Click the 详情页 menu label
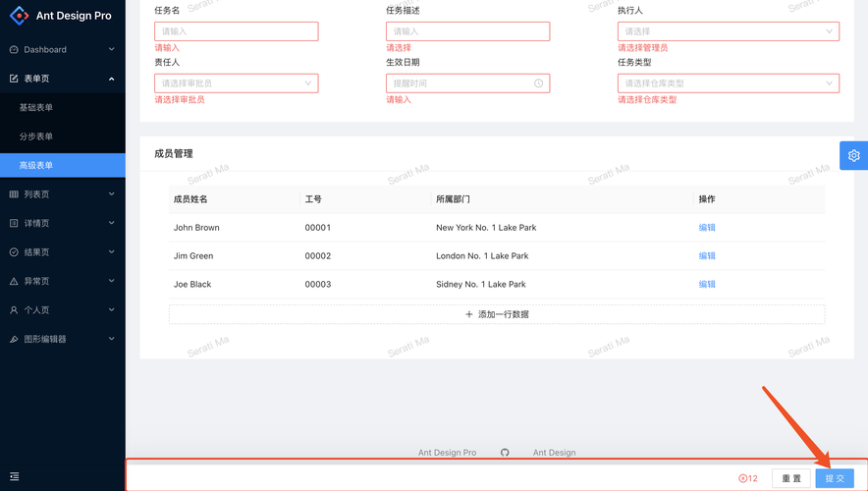The height and width of the screenshot is (491, 868). click(36, 223)
